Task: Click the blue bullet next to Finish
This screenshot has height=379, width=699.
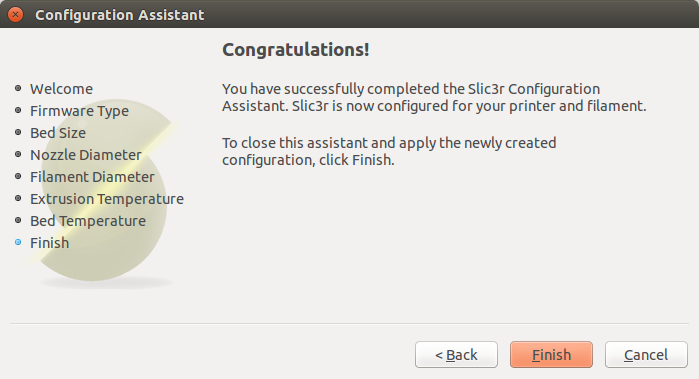Action: point(18,242)
